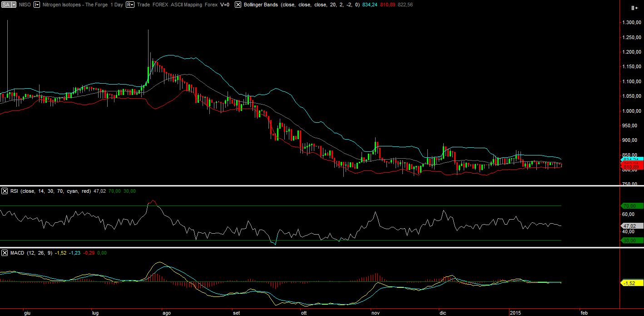Toggle the RSI indicator close box

[x=5, y=191]
